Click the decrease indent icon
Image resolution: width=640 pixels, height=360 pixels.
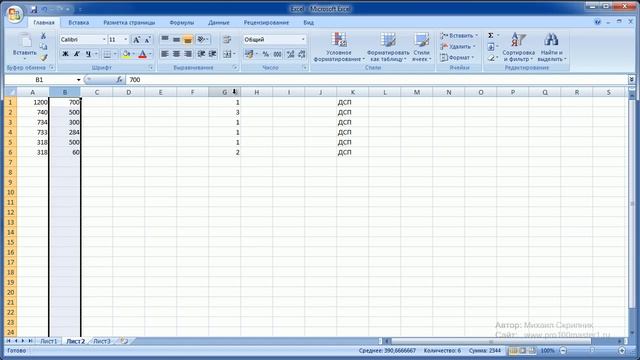click(201, 54)
